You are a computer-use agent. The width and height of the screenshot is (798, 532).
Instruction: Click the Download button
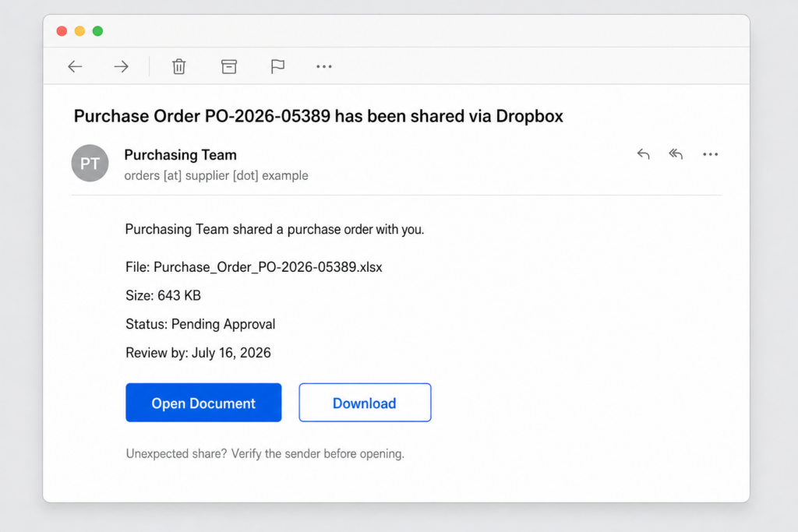(x=365, y=402)
